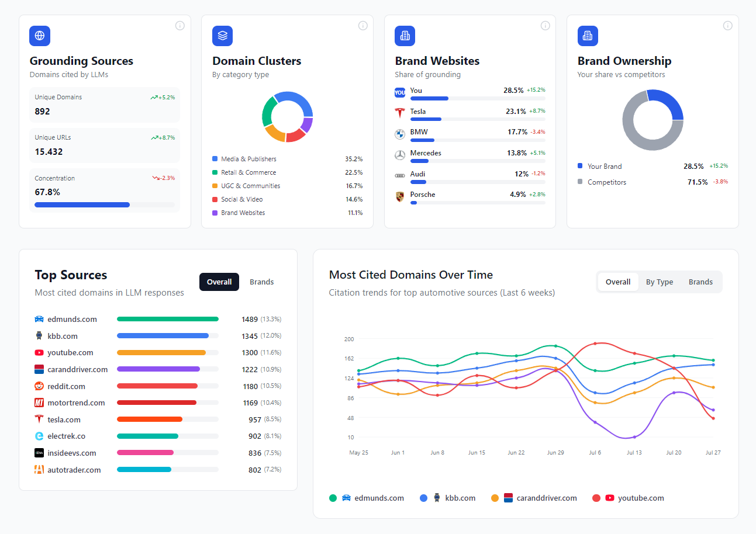Click the Brand Ownership donut chart
This screenshot has width=756, height=534.
coord(653,120)
